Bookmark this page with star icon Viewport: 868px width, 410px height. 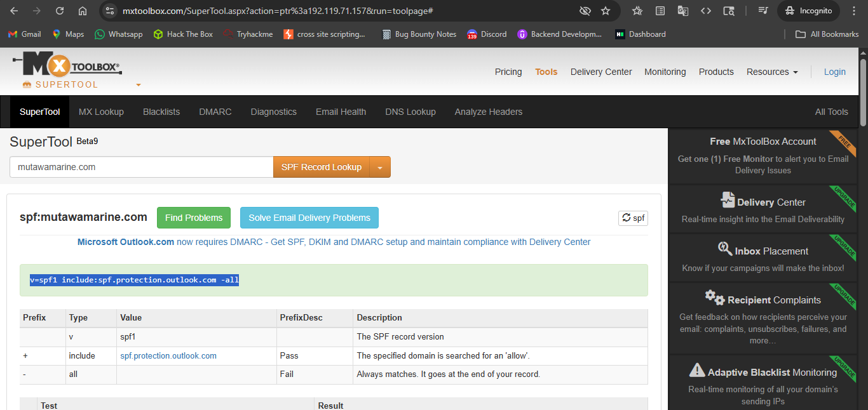point(606,11)
